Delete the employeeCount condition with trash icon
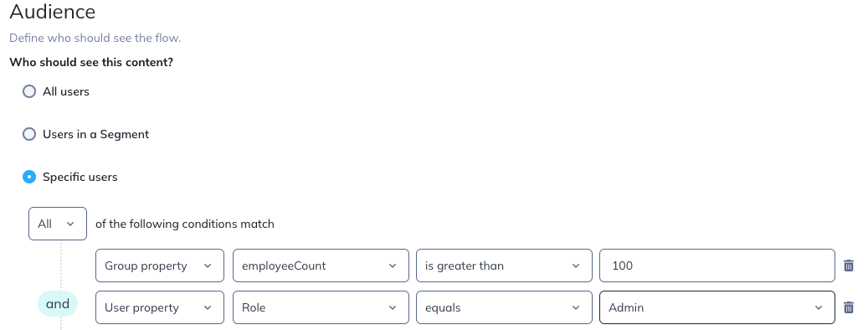 coord(849,266)
